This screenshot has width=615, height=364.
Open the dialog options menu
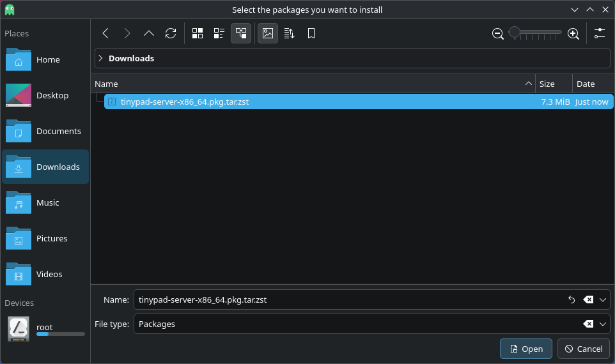(599, 33)
